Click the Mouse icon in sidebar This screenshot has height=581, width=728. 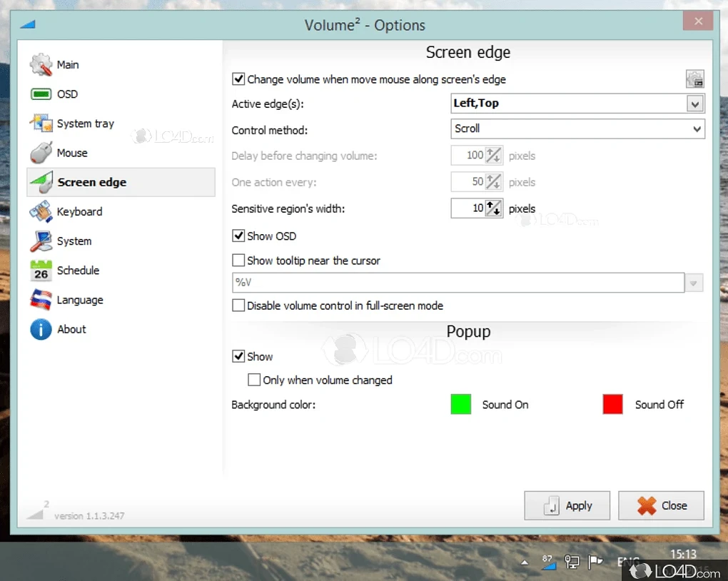click(41, 153)
